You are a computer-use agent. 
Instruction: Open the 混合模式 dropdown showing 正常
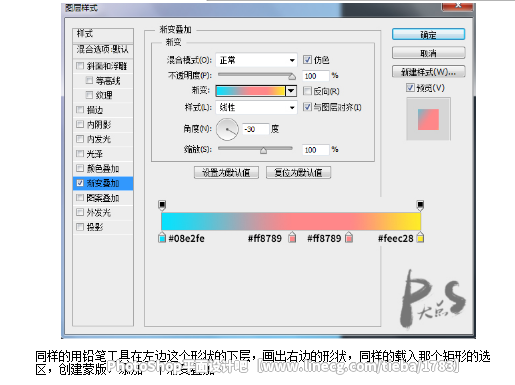tap(256, 60)
